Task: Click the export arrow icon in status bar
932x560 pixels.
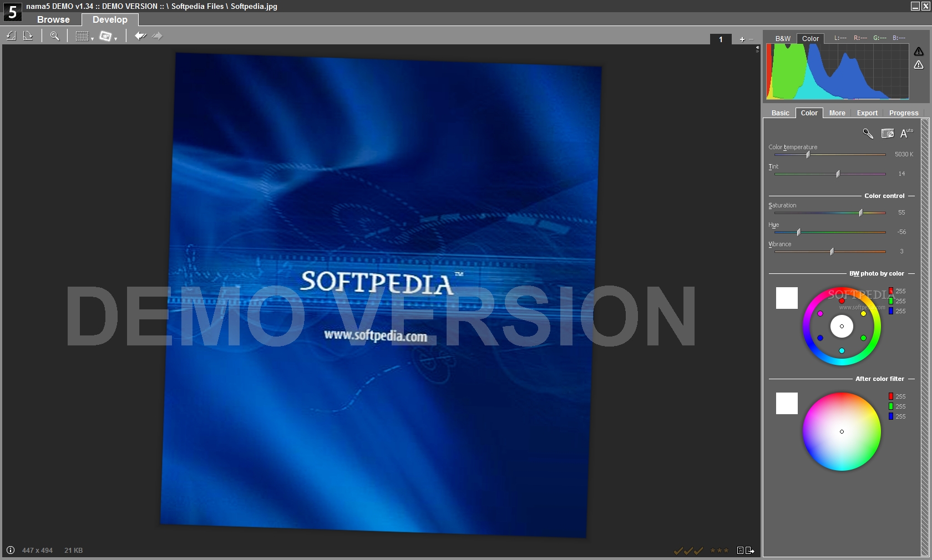Action: click(x=750, y=551)
